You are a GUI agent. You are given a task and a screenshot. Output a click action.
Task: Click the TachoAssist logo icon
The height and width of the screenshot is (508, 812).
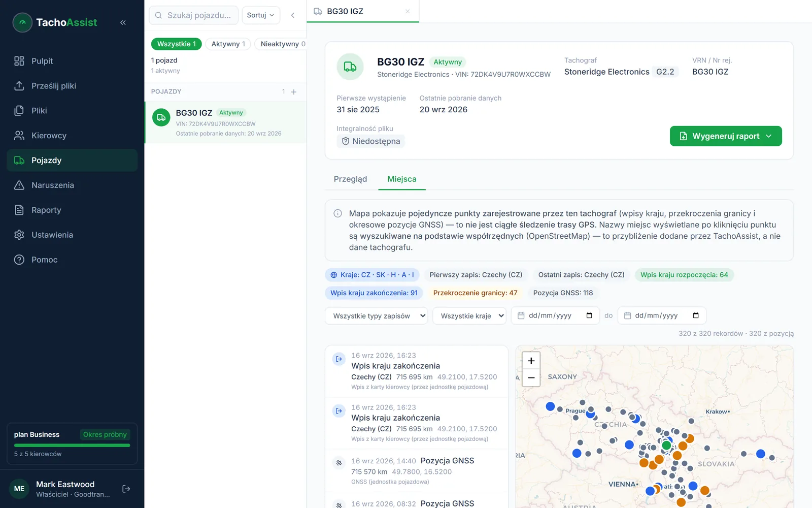(22, 22)
